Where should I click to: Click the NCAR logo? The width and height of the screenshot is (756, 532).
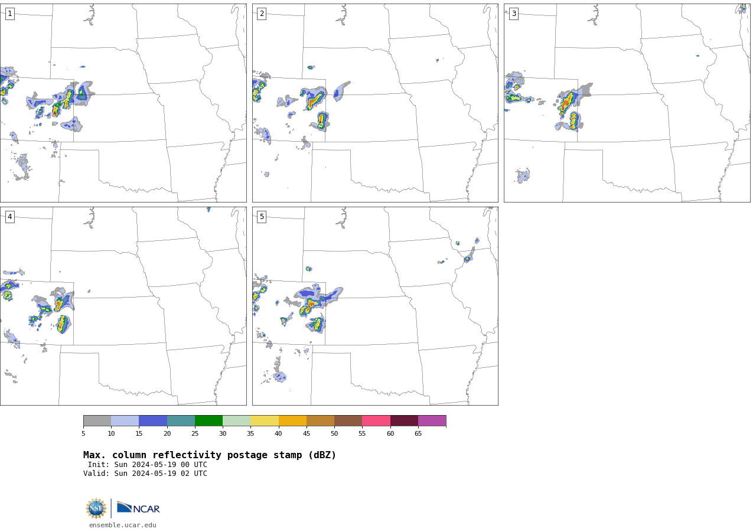(138, 508)
